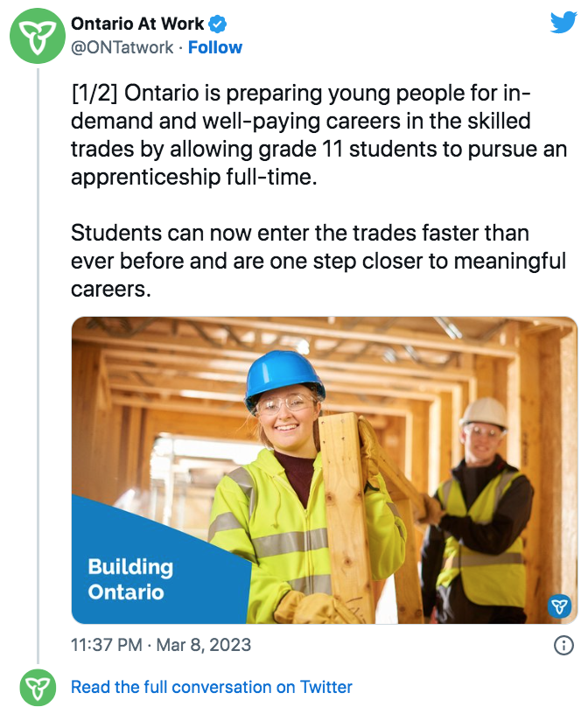588x714 pixels.
Task: Click the blue verified checkmark badge
Action: point(218,24)
